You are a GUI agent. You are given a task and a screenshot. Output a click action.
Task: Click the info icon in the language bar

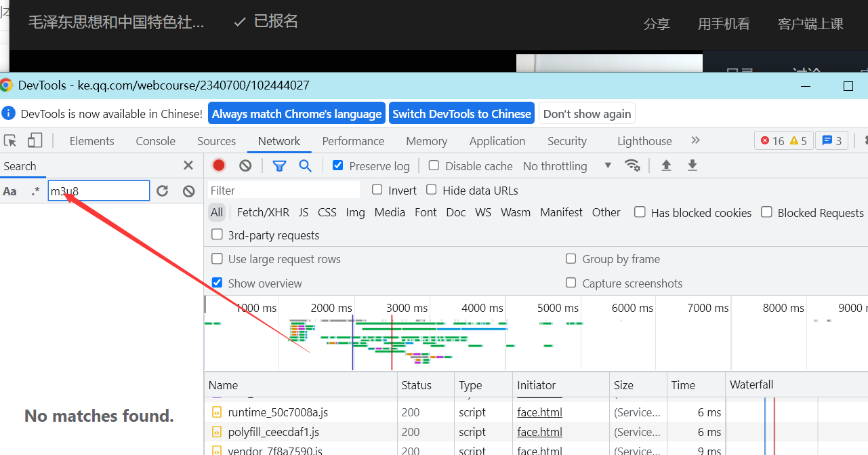8,114
